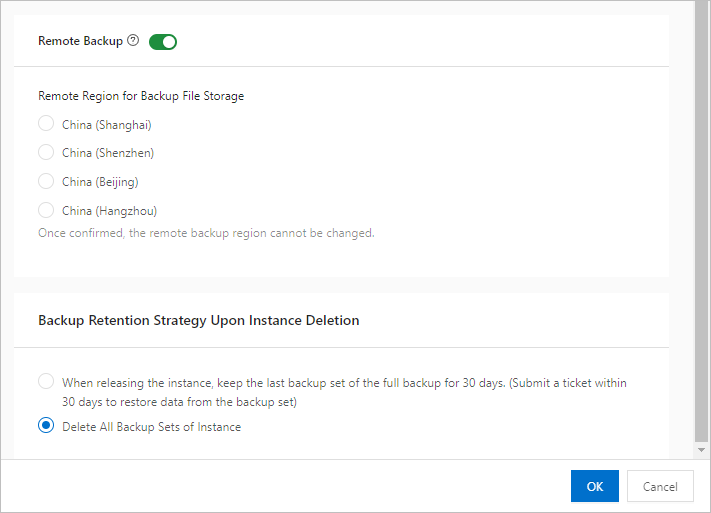Click the scrollbar down arrow
The image size is (711, 513).
pyautogui.click(x=701, y=450)
